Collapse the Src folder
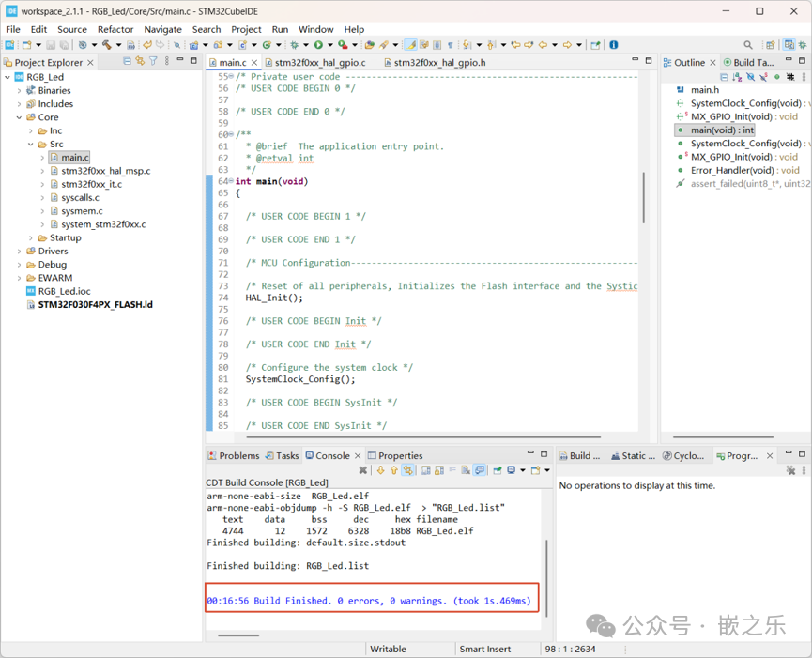Image resolution: width=812 pixels, height=658 pixels. click(31, 145)
